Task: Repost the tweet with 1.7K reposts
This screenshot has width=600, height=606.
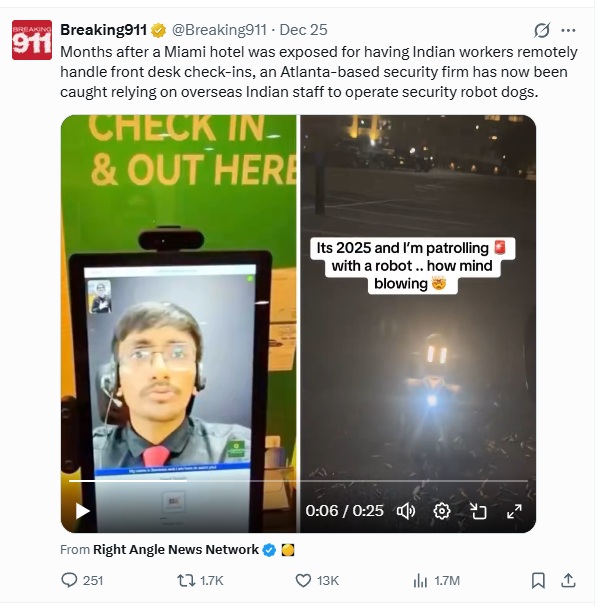Action: pyautogui.click(x=200, y=580)
